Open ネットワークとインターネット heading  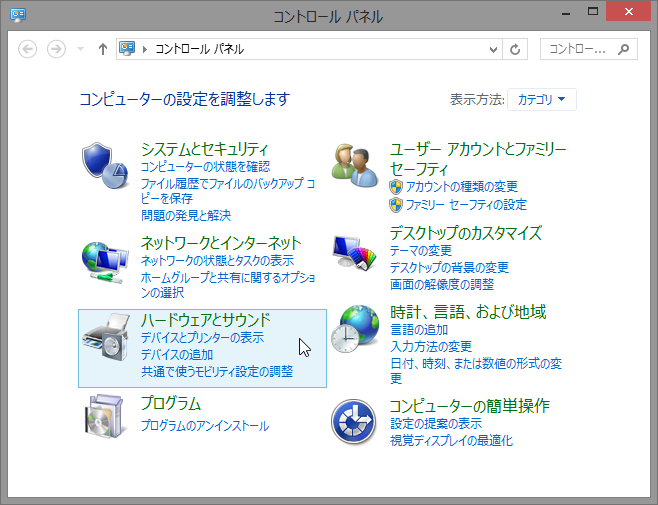tap(221, 243)
